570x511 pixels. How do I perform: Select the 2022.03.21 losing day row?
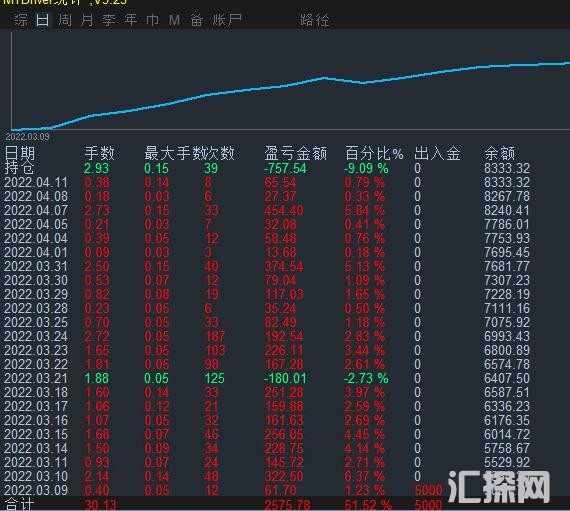click(x=36, y=378)
